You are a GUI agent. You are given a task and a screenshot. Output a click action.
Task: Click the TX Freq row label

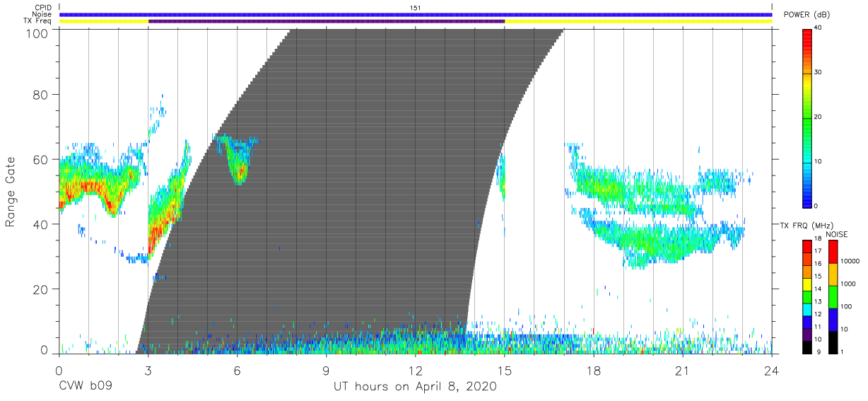tap(38, 21)
